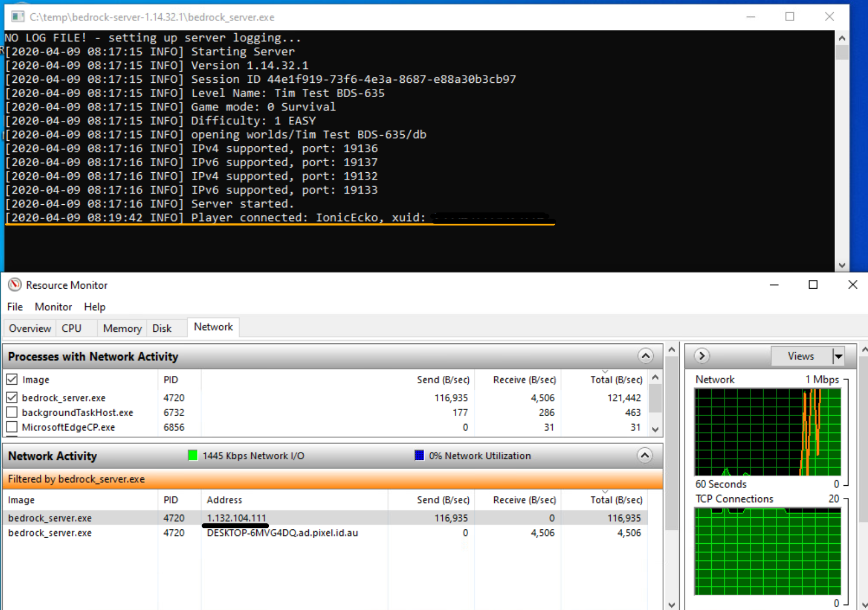The image size is (868, 610).
Task: Click the blue Network Utilization color indicator
Action: click(x=419, y=455)
